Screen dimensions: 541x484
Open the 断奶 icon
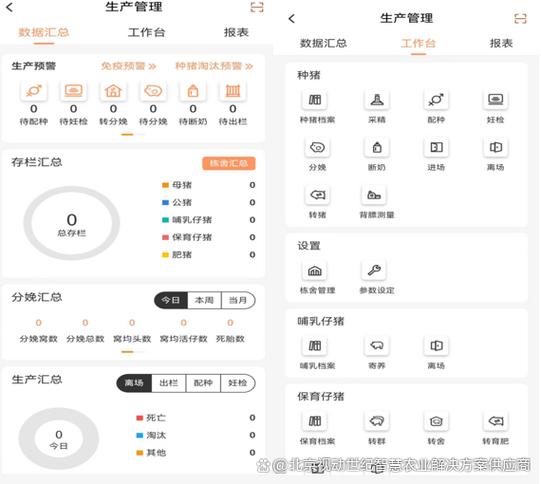tap(377, 148)
